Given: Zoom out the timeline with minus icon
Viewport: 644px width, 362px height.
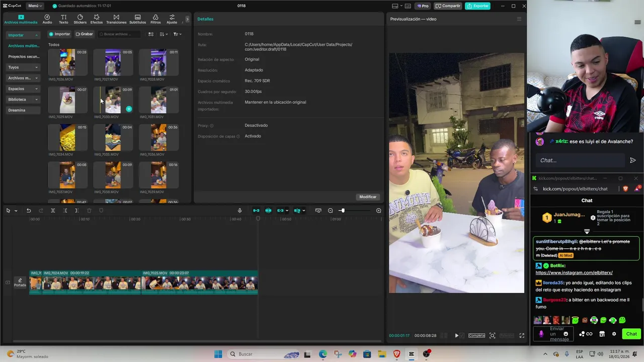Looking at the screenshot, I should (x=331, y=211).
